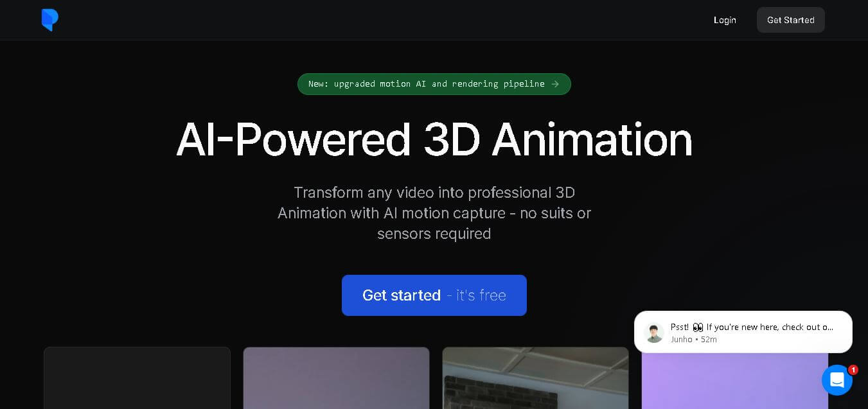The height and width of the screenshot is (409, 868).
Task: Click Junho's avatar in chat popup
Action: coord(654,333)
